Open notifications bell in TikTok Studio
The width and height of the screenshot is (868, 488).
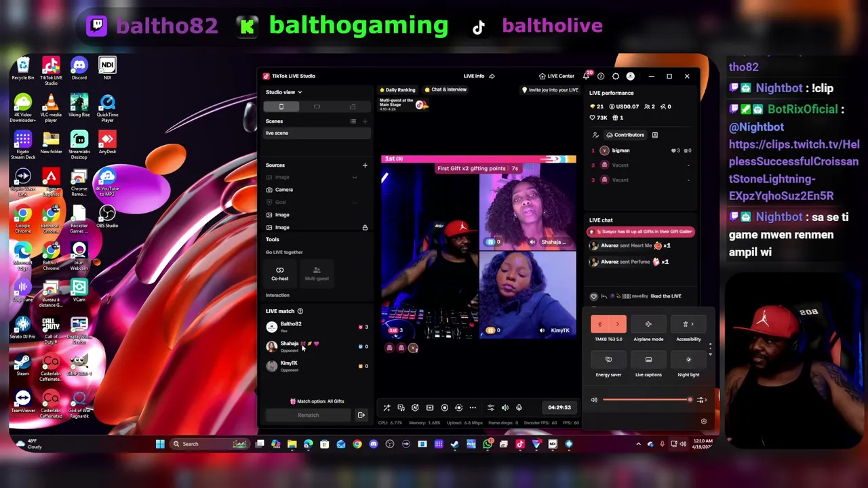click(x=587, y=76)
